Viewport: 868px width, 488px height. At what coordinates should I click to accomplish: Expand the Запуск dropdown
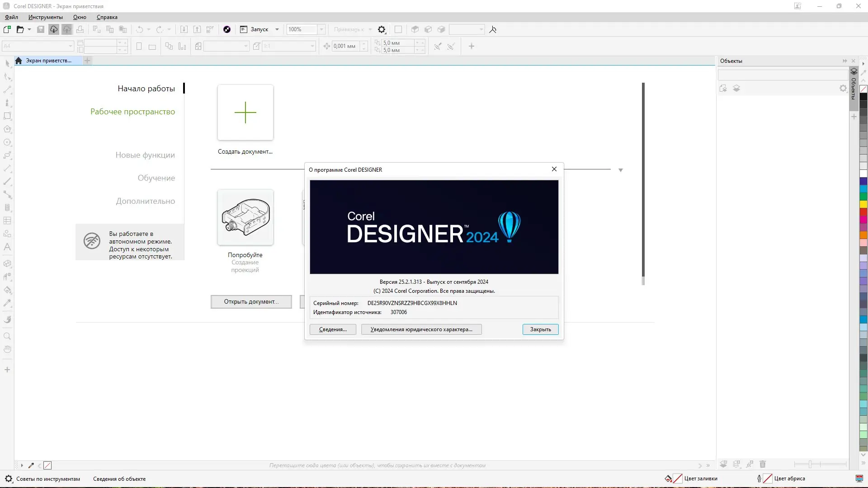277,29
